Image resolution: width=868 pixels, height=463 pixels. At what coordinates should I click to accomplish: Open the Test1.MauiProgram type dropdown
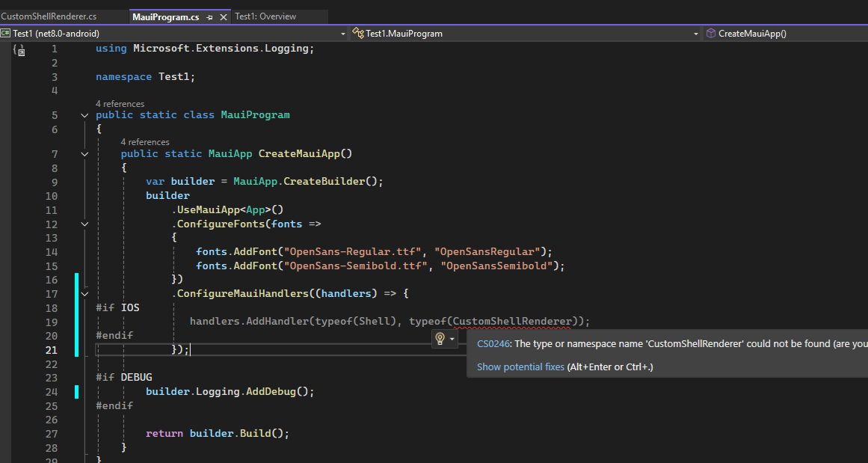click(x=696, y=34)
